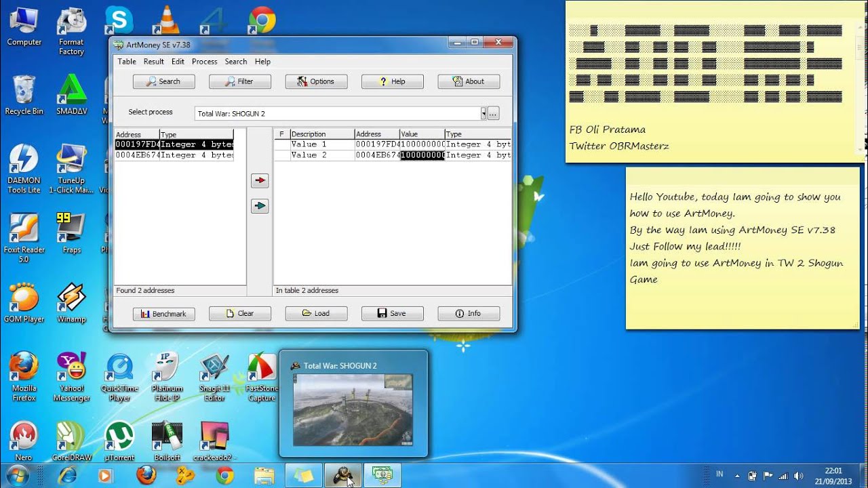Viewport: 868px width, 488px height.
Task: Click the Clear button
Action: 240,314
